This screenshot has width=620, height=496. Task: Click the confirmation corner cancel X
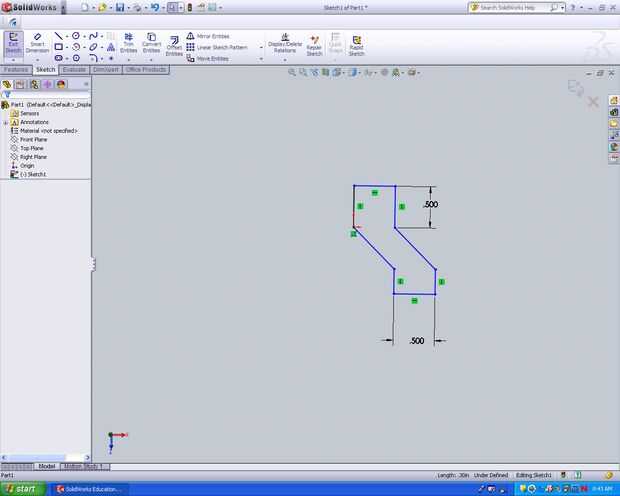(x=593, y=102)
